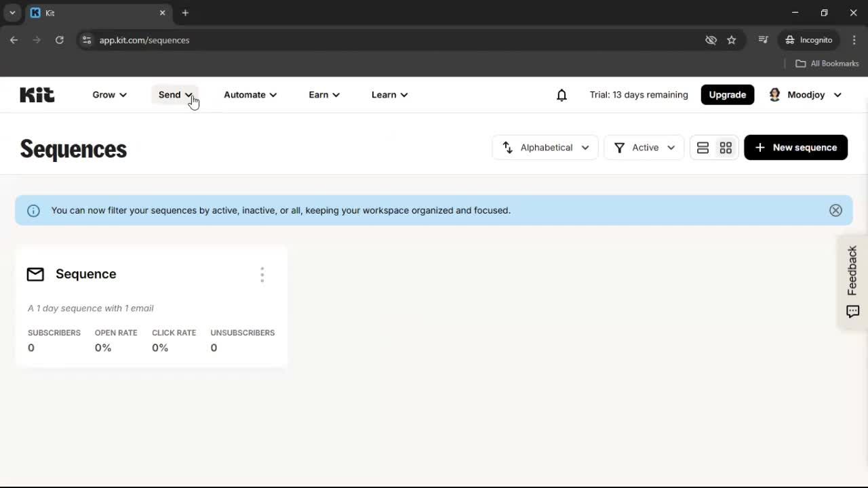
Task: Open the notifications bell
Action: pyautogui.click(x=561, y=95)
